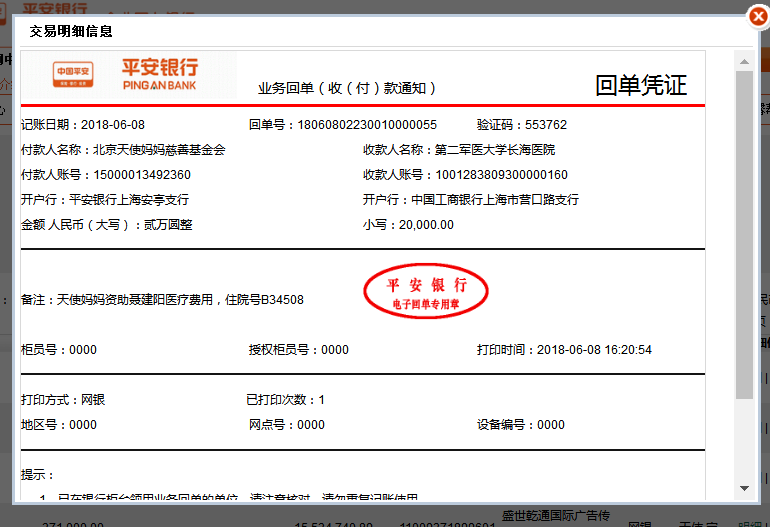Click 盛世乾通国际广告传 in the background table

pos(555,515)
